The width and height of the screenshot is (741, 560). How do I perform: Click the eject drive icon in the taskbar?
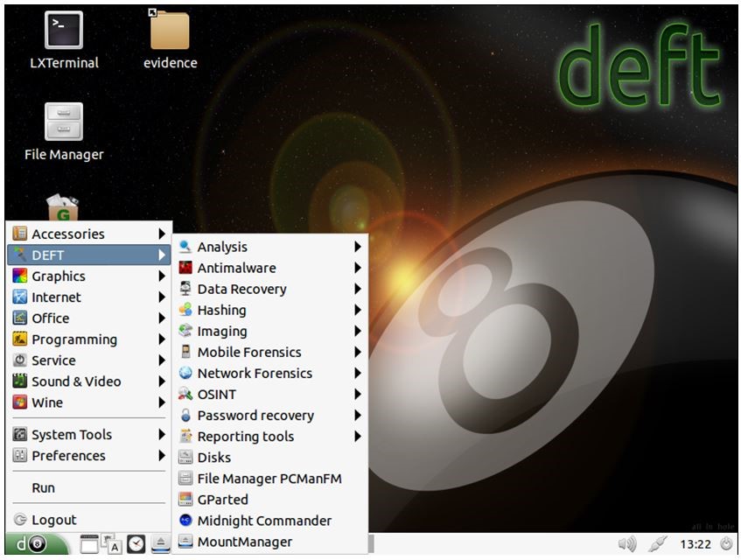(161, 544)
